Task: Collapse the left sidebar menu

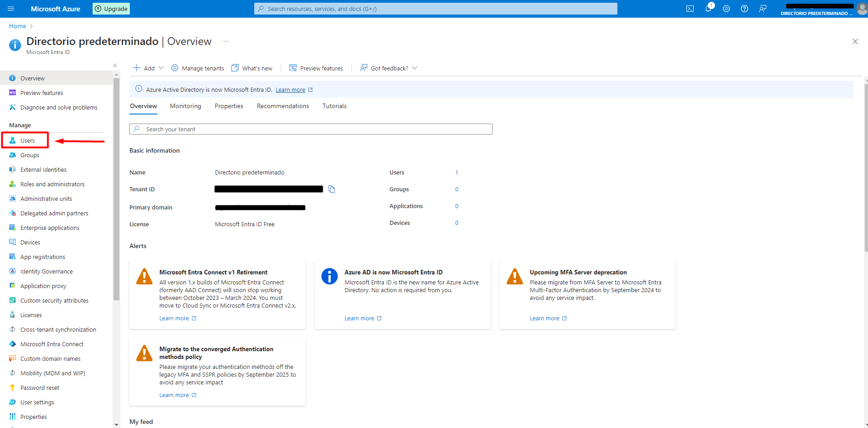Action: (115, 65)
